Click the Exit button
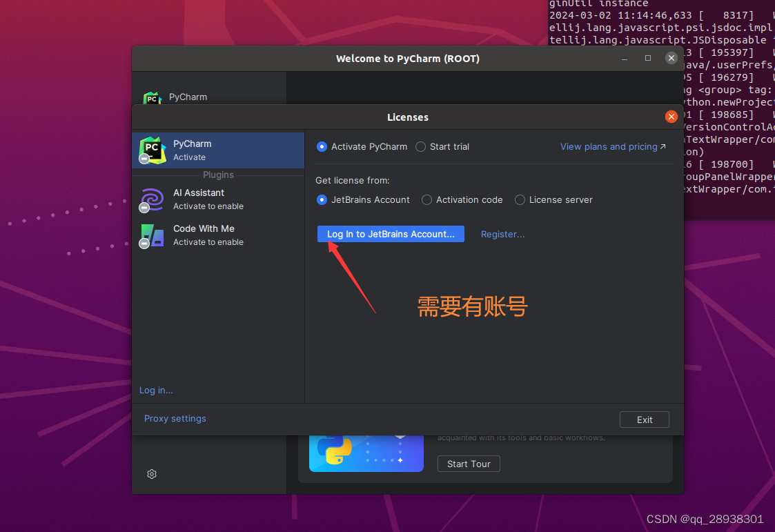 [644, 420]
